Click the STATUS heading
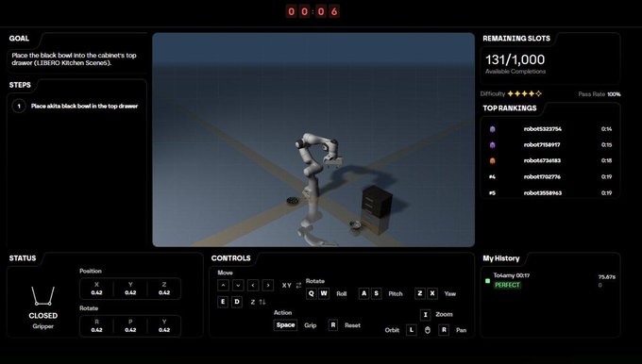Screen dimensions: 642x364 (x=23, y=258)
